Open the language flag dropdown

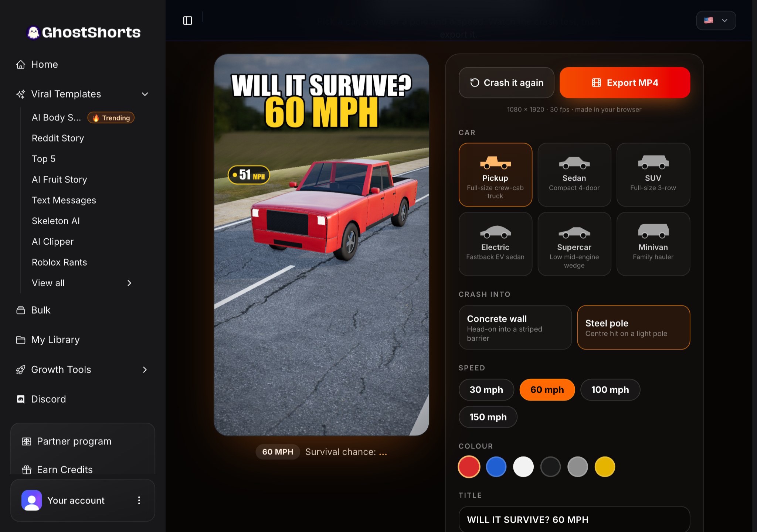click(716, 21)
